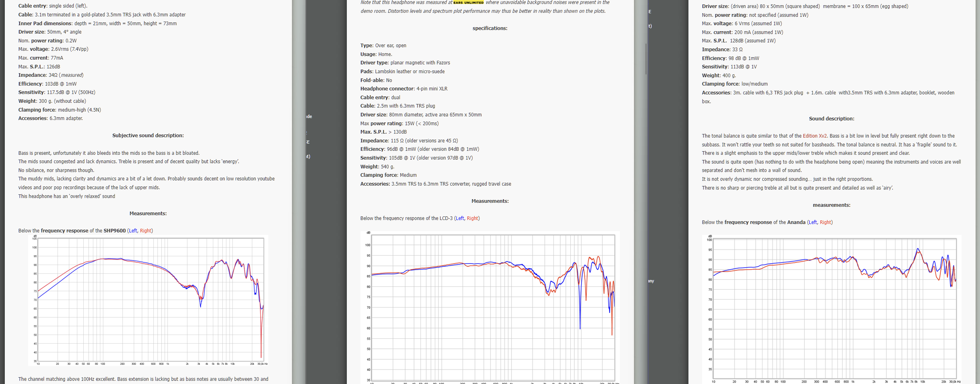Click 'rugged travel case' accessories line

pyautogui.click(x=436, y=184)
